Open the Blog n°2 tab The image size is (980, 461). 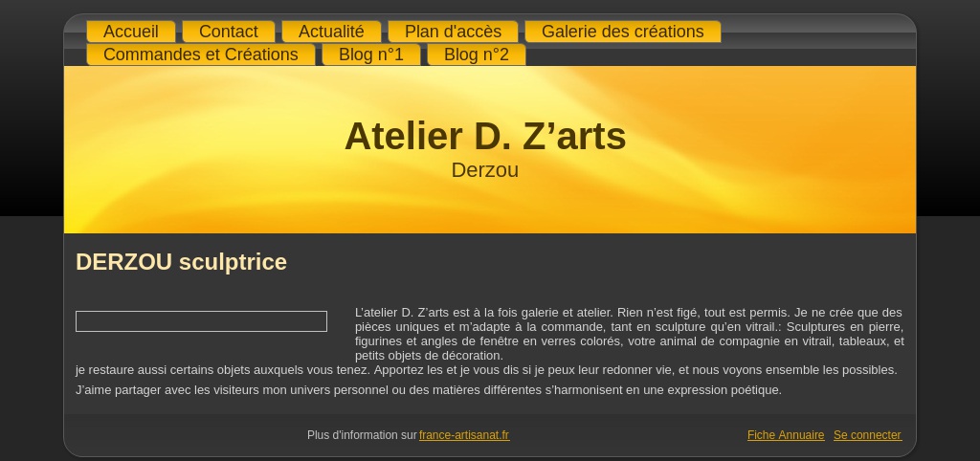pos(477,55)
